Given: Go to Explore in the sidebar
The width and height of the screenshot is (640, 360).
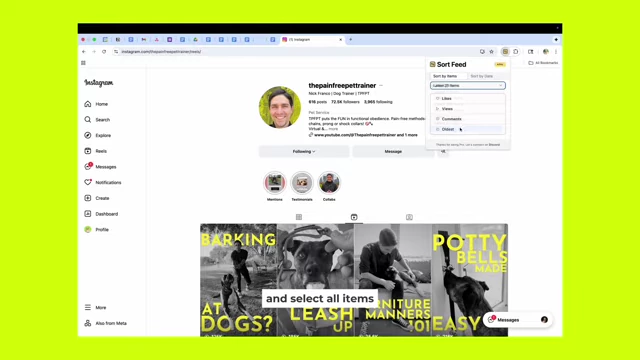Looking at the screenshot, I should tap(98, 135).
